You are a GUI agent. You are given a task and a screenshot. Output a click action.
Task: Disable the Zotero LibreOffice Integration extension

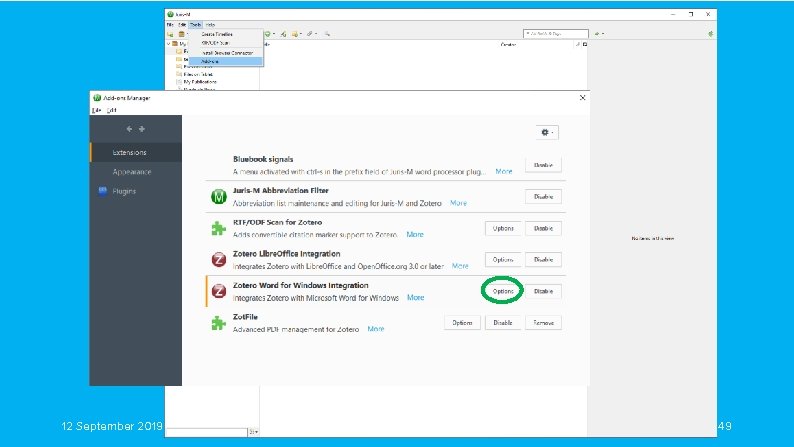click(543, 260)
